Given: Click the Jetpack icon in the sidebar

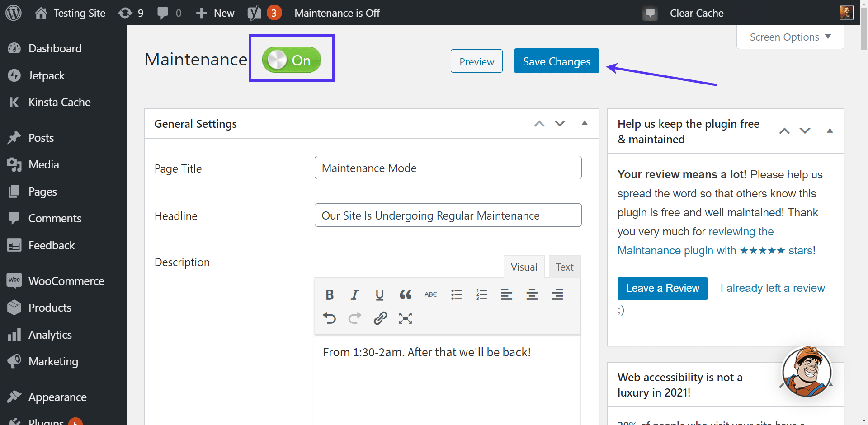Looking at the screenshot, I should pyautogui.click(x=14, y=75).
